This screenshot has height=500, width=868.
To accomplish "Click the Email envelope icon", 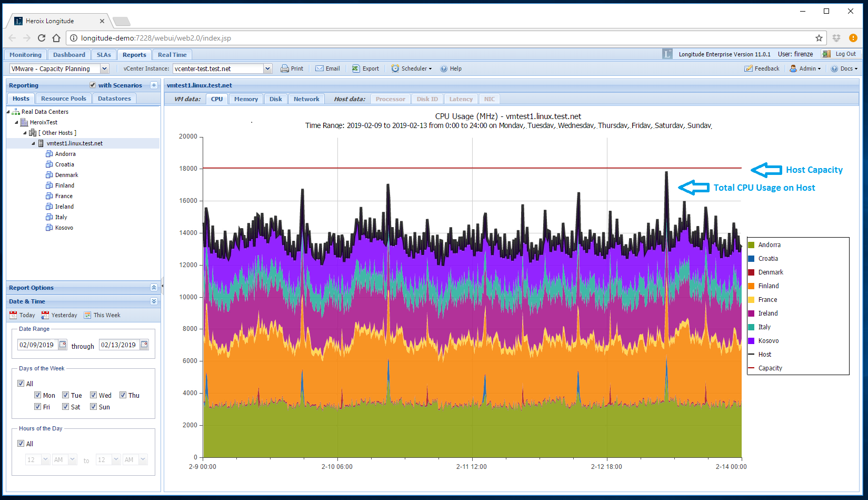I will coord(320,68).
